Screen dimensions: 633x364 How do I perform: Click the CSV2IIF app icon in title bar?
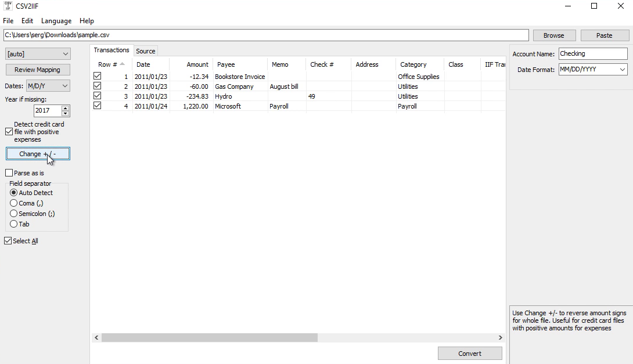tap(8, 6)
